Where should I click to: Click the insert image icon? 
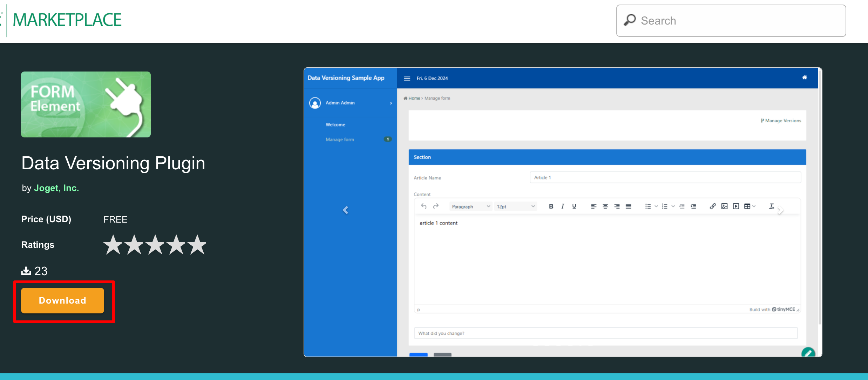pos(725,206)
